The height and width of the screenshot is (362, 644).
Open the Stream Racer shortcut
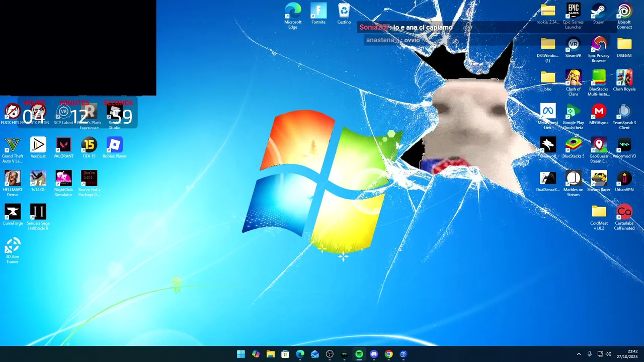599,182
